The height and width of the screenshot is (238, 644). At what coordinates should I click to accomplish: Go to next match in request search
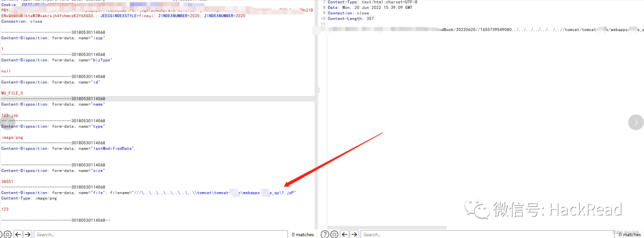pyautogui.click(x=27, y=234)
